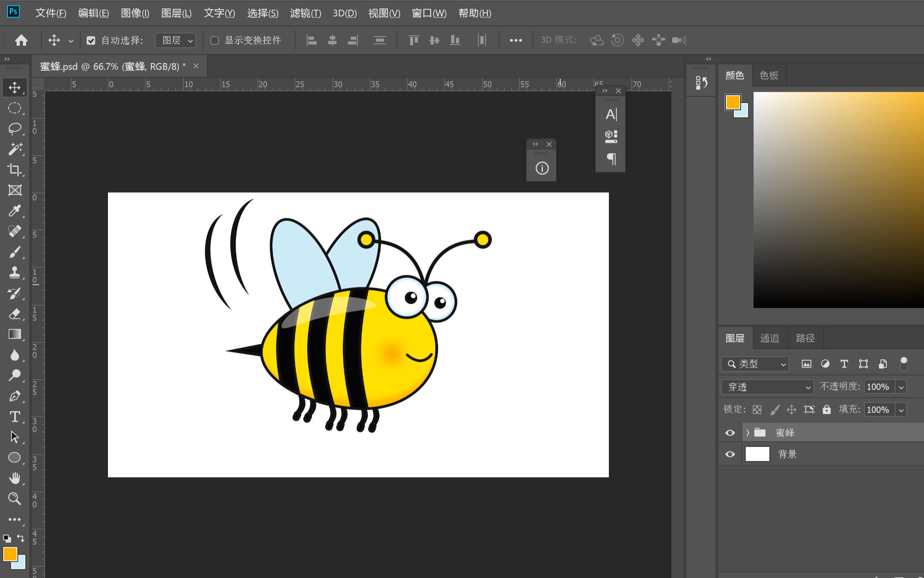Toggle the Auto-Select checkbox
924x578 pixels.
[x=91, y=40]
